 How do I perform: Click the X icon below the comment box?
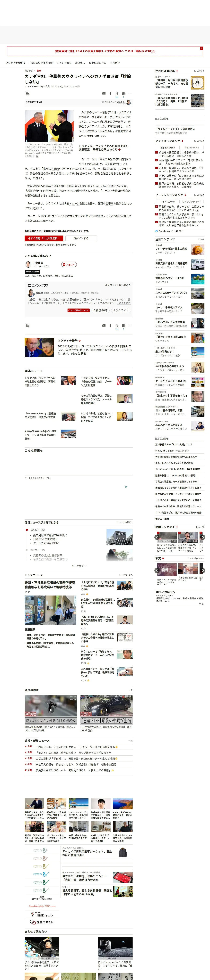point(117,325)
